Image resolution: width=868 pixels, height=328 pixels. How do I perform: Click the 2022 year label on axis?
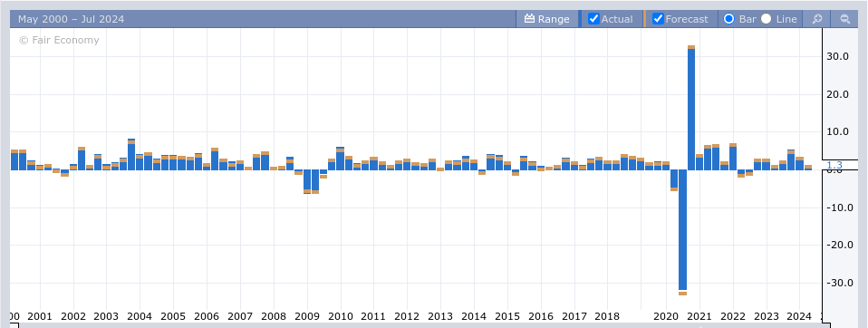[733, 316]
